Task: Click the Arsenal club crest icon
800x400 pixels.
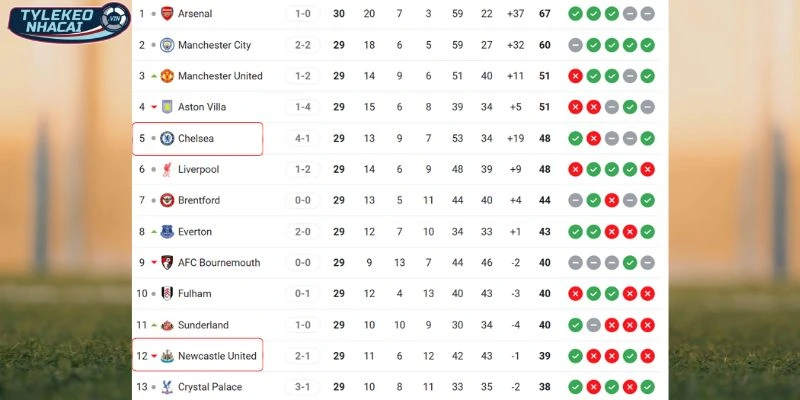Action: point(167,14)
